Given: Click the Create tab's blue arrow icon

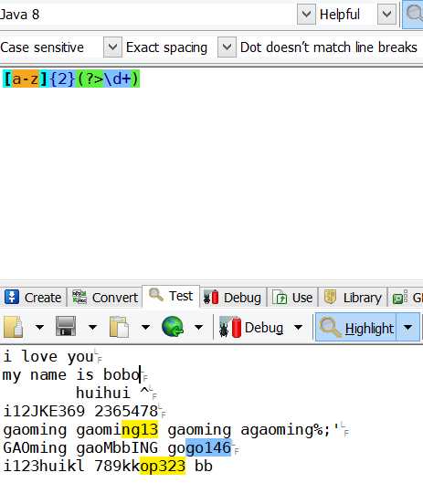Looking at the screenshot, I should [12, 297].
